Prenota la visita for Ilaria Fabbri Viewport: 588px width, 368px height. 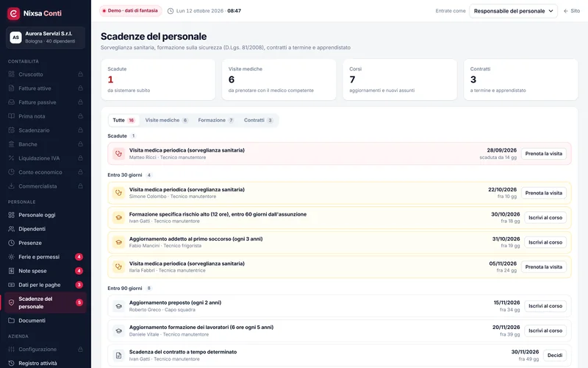[x=543, y=266]
